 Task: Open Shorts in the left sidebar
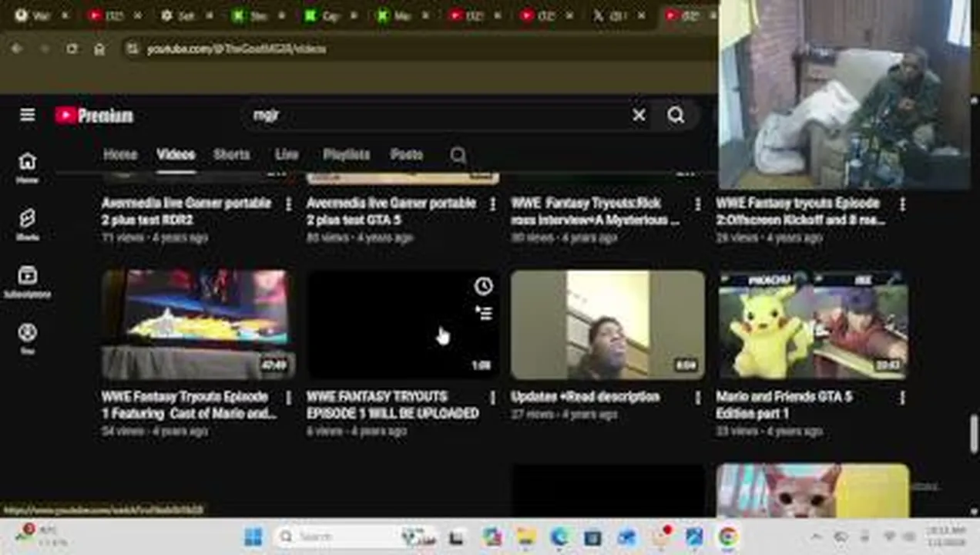coord(28,224)
